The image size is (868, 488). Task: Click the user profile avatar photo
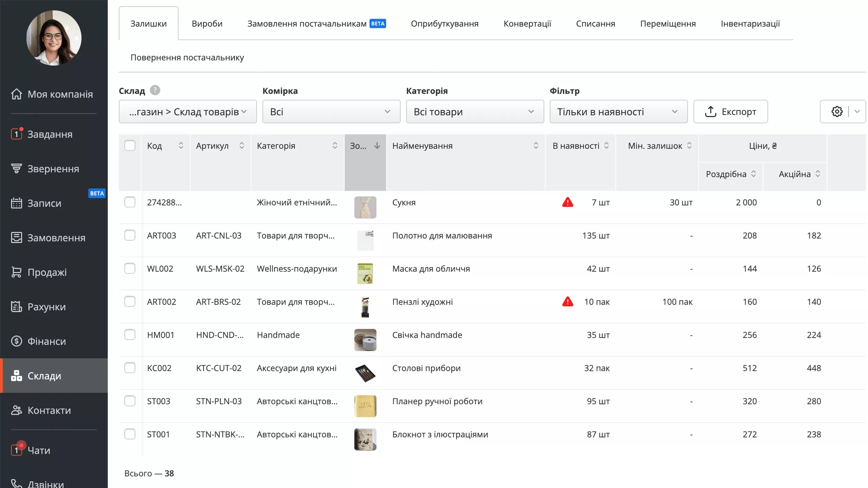pos(54,38)
